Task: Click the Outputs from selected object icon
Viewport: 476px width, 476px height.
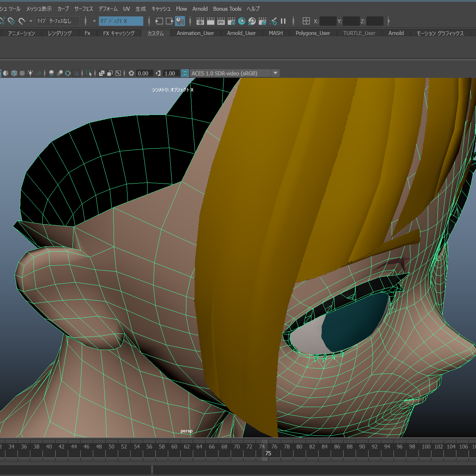Action: tap(170, 21)
